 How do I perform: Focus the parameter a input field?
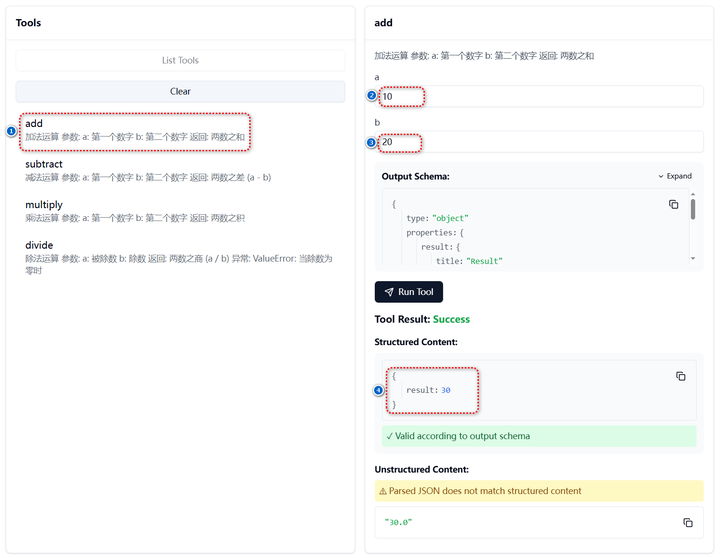[539, 96]
